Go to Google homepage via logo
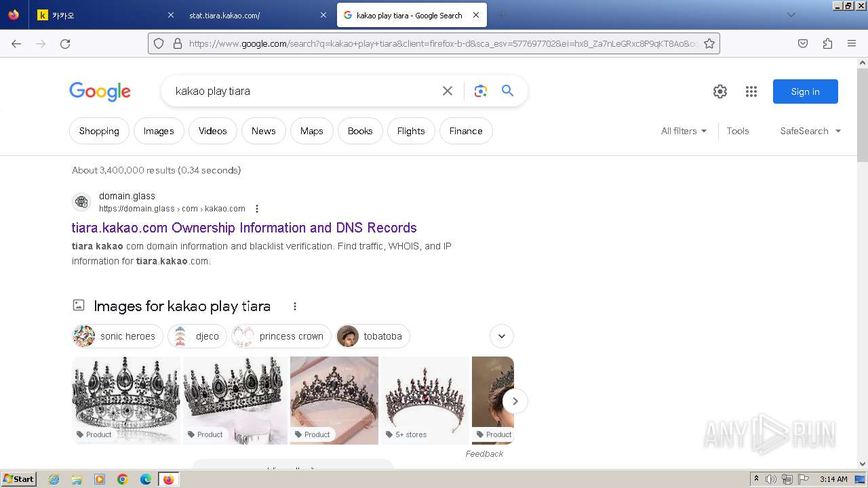 pos(100,91)
